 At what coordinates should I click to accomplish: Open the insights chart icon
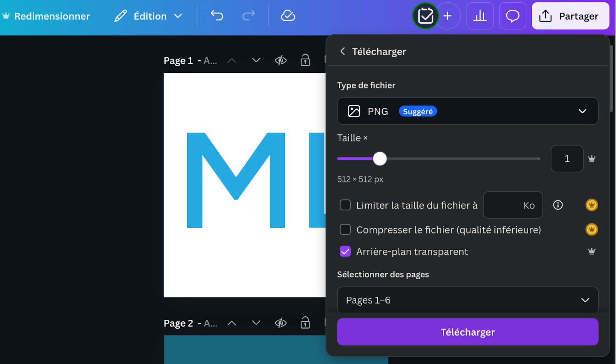[x=480, y=16]
